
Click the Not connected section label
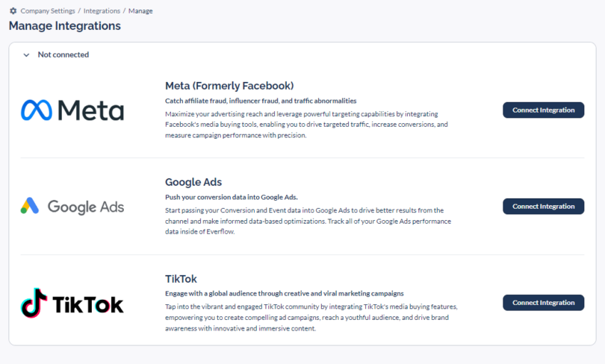[63, 54]
